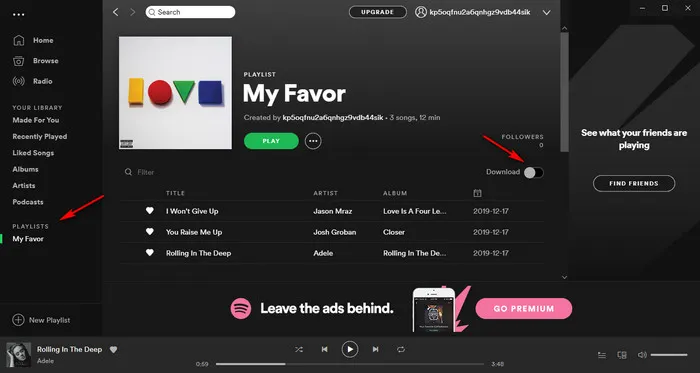The height and width of the screenshot is (373, 700).
Task: Toggle shuffle playback
Action: coord(299,349)
